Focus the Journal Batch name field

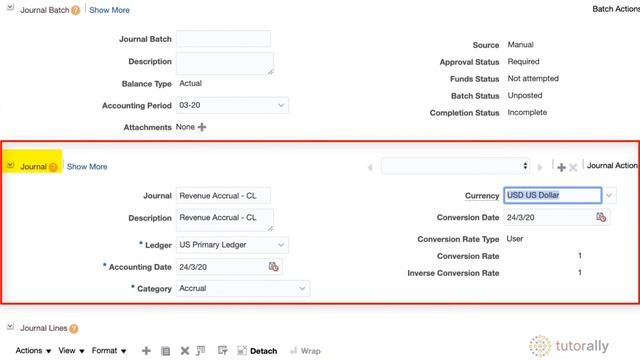[223, 39]
